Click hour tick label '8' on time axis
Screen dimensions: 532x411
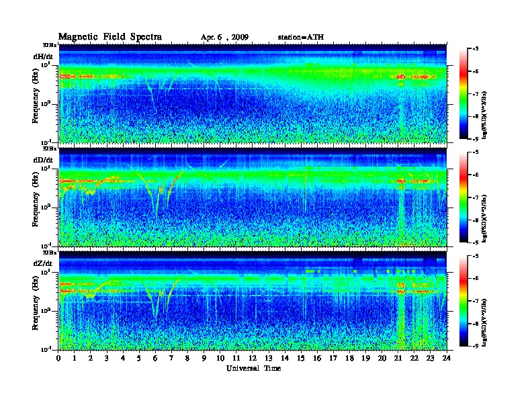187,358
